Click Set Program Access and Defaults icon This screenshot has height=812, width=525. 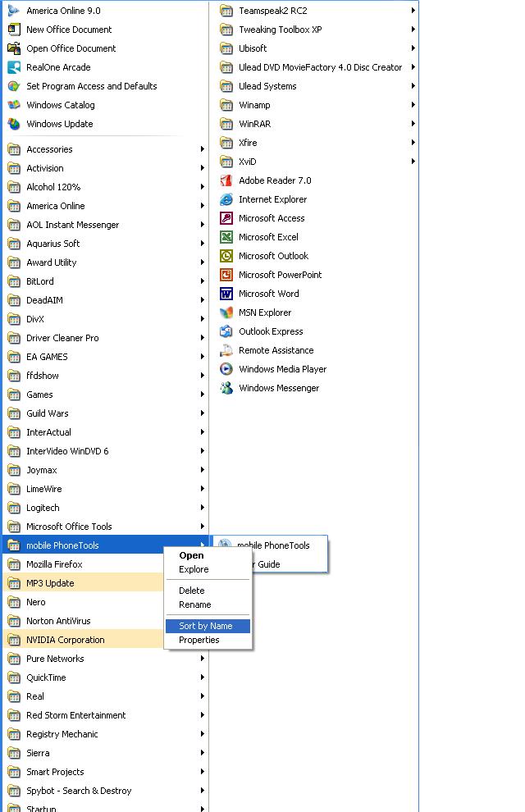tap(14, 86)
